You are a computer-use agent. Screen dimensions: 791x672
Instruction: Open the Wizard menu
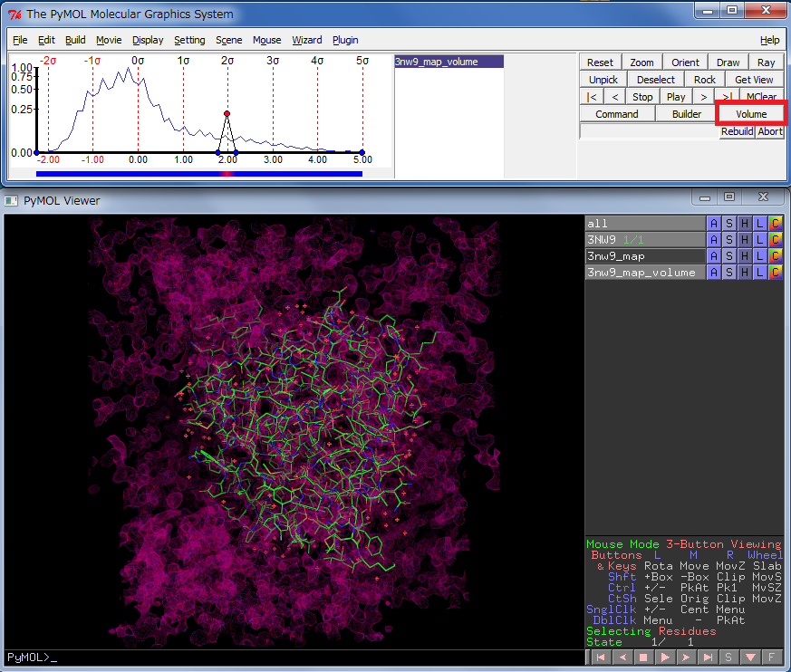(306, 40)
